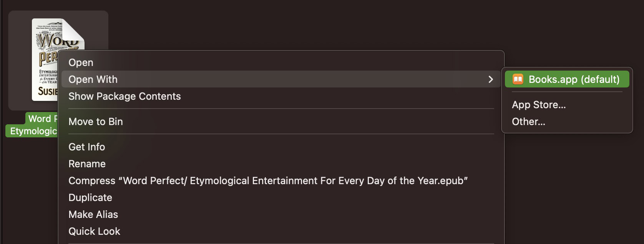Image resolution: width=644 pixels, height=244 pixels.
Task: Click Make Alias
Action: (x=93, y=214)
